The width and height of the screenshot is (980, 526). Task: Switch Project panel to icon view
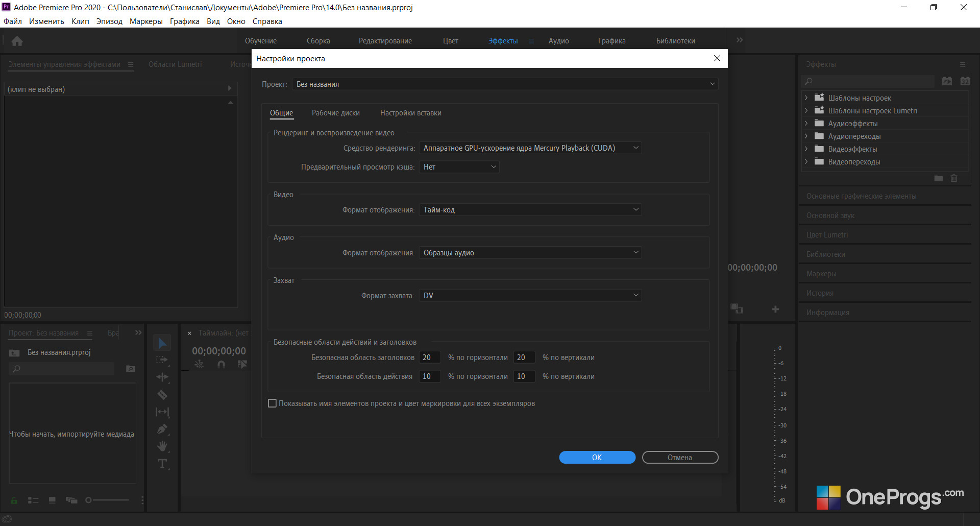(52, 500)
